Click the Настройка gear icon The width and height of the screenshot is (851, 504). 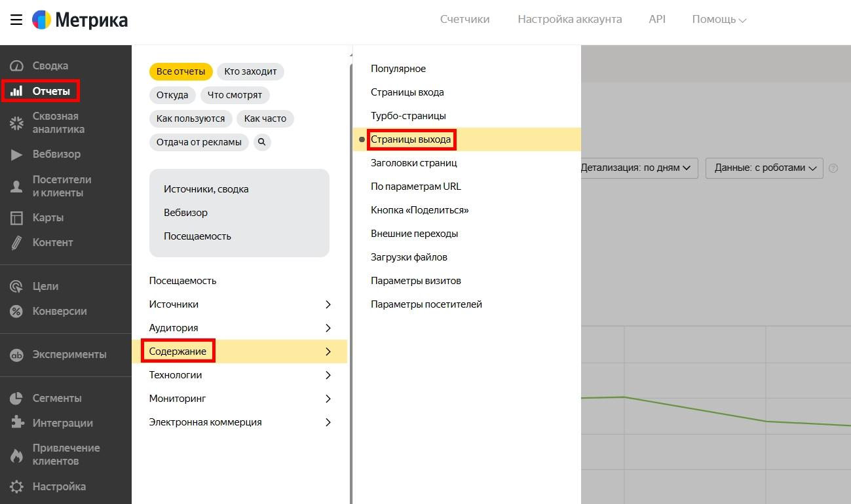(17, 487)
